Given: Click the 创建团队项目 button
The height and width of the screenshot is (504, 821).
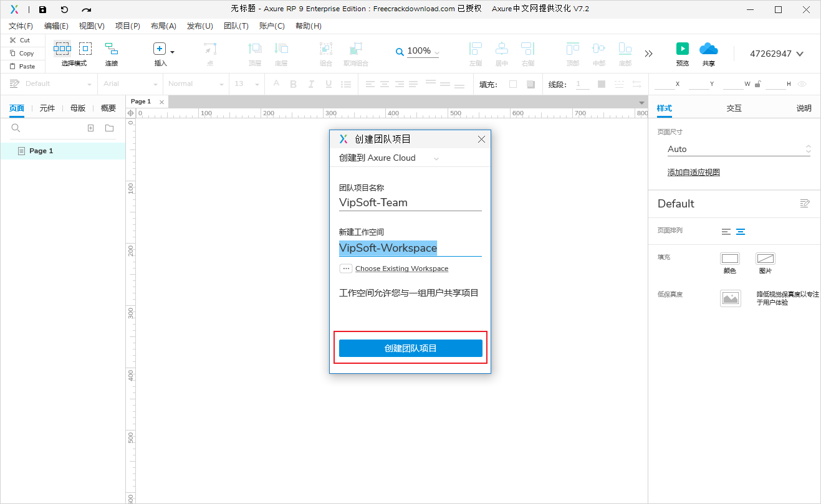Looking at the screenshot, I should (411, 348).
